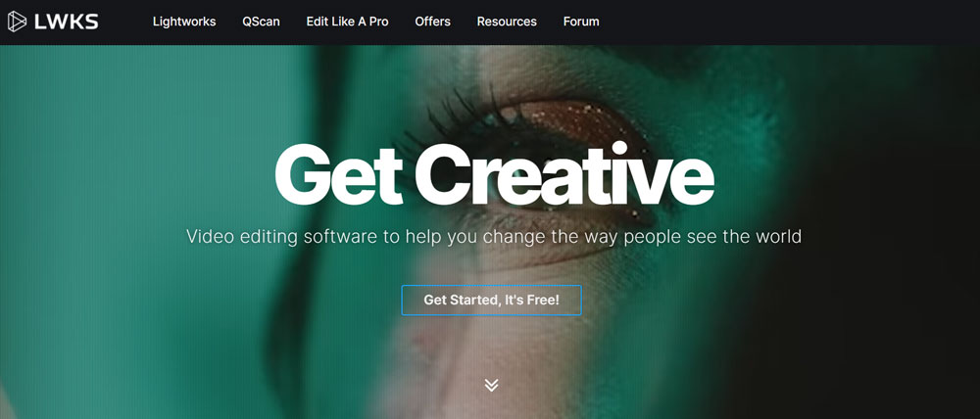980x419 pixels.
Task: Go to the Forum link
Action: 581,22
